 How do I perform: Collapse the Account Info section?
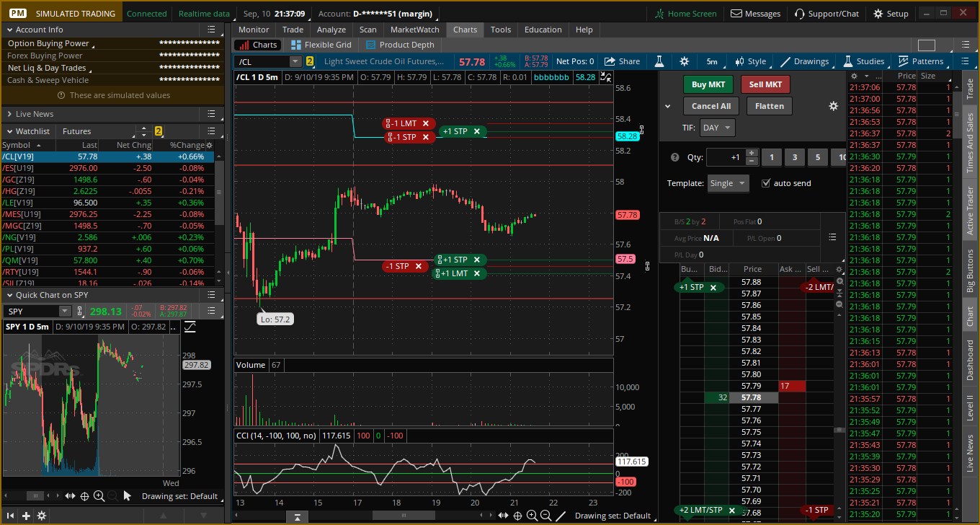(x=9, y=30)
